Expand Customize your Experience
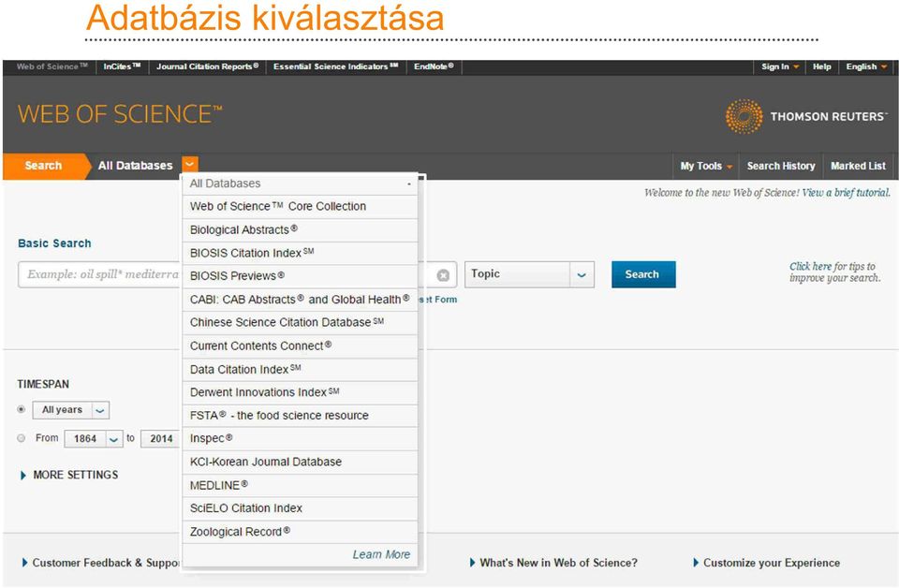This screenshot has width=899, height=588. point(767,563)
